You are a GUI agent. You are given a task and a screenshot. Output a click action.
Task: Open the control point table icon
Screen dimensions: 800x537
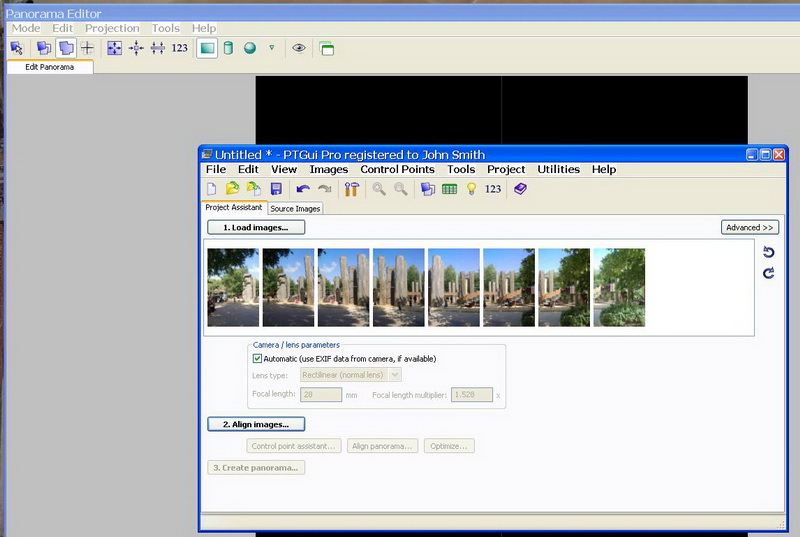click(449, 189)
